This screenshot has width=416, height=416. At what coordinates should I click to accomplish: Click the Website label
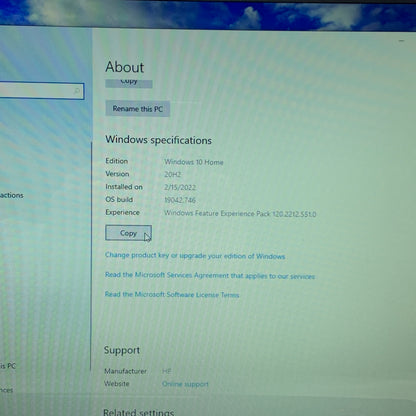point(117,384)
